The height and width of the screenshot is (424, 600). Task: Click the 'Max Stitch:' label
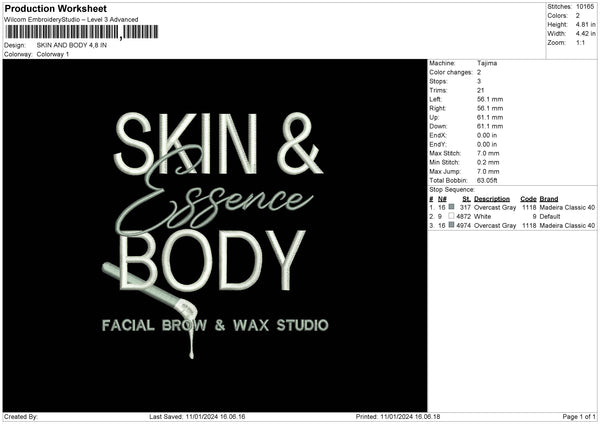coord(445,153)
